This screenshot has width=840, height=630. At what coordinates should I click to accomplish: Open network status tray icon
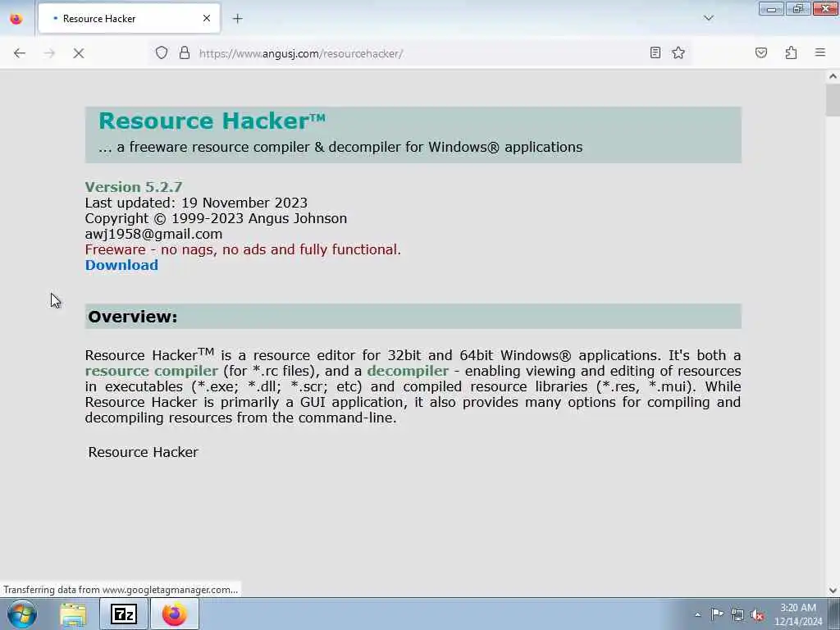[x=737, y=614]
